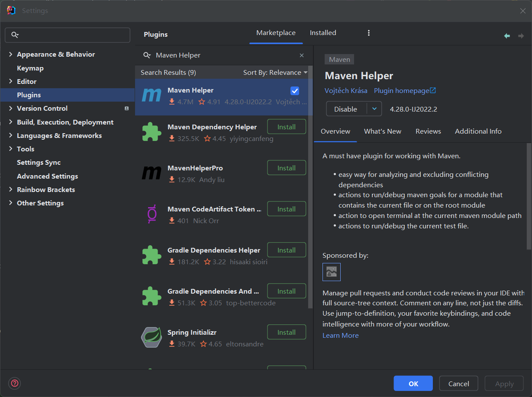Expand Languages & Frameworks node
532x397 pixels.
10,136
